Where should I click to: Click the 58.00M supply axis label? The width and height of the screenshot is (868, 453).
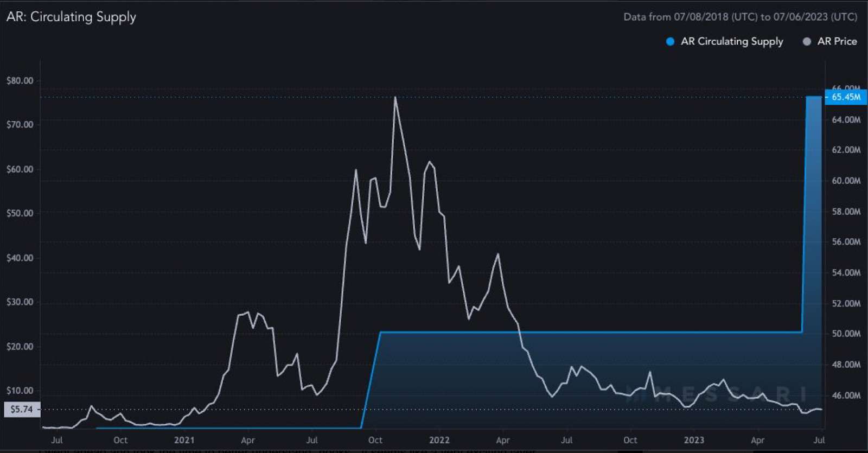coord(846,212)
